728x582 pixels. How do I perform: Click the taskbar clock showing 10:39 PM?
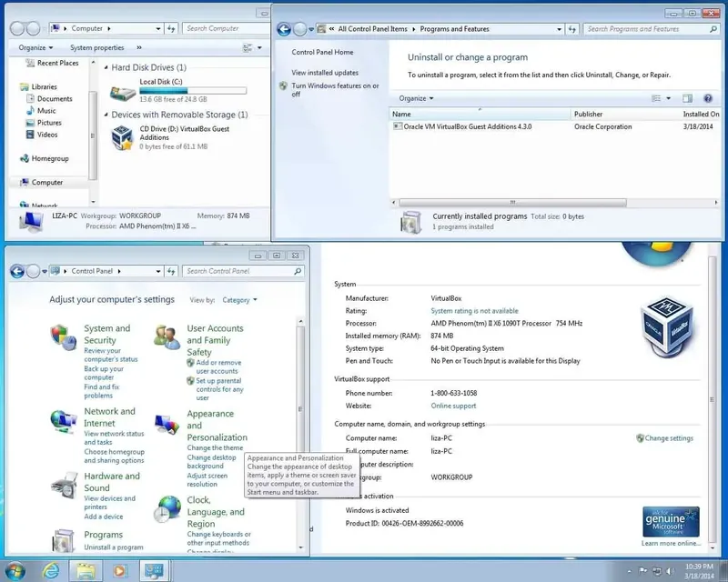point(699,571)
